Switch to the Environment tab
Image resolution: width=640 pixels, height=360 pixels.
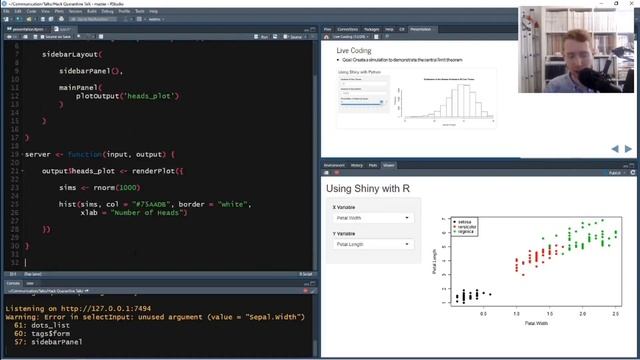coord(334,165)
